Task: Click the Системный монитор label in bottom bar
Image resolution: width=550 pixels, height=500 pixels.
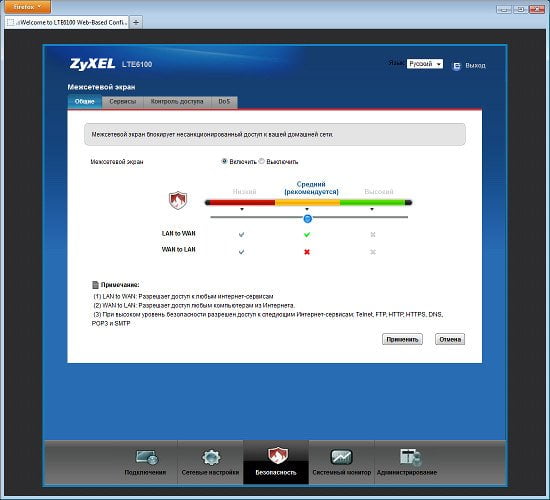Action: tap(342, 473)
